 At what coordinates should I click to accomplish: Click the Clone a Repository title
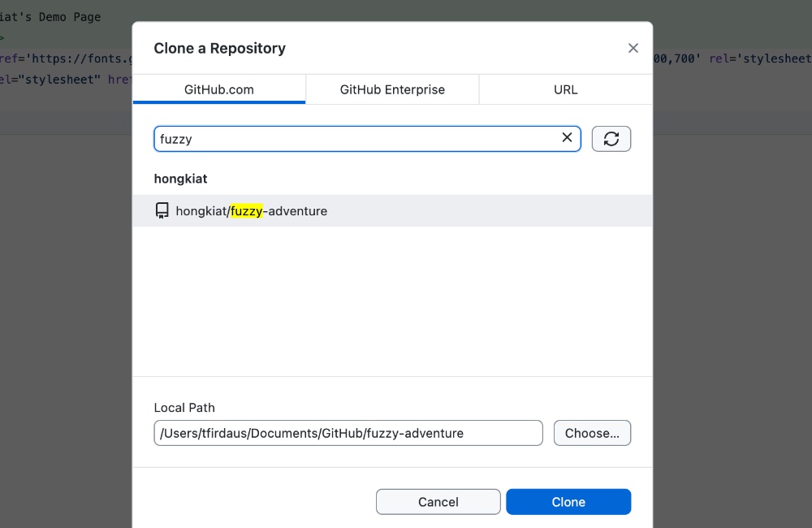tap(219, 48)
